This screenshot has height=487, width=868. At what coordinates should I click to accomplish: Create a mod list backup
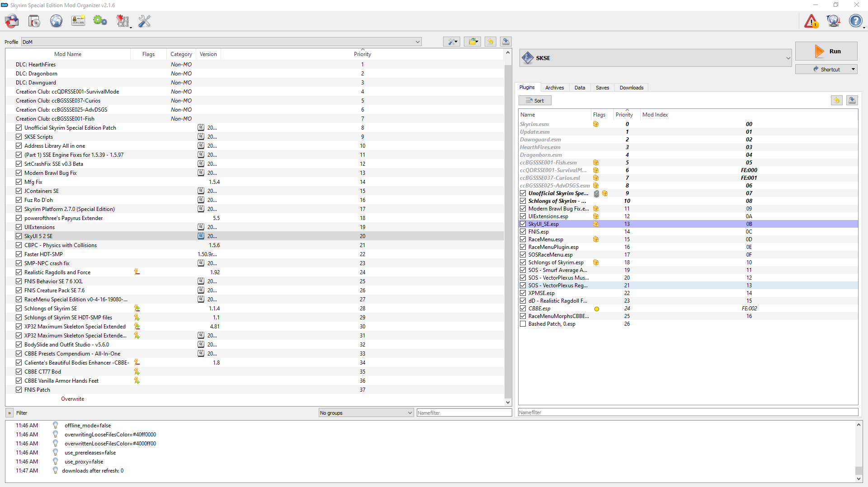tap(506, 42)
